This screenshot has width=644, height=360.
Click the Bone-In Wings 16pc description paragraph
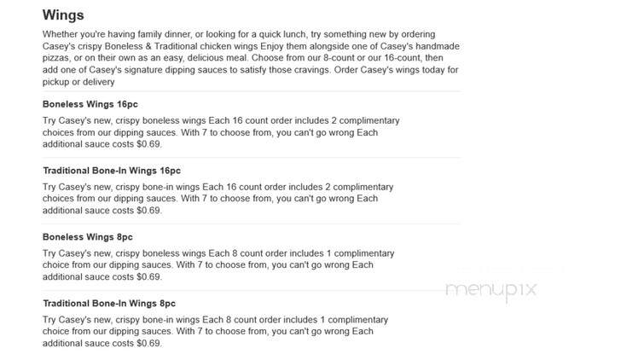coord(218,199)
